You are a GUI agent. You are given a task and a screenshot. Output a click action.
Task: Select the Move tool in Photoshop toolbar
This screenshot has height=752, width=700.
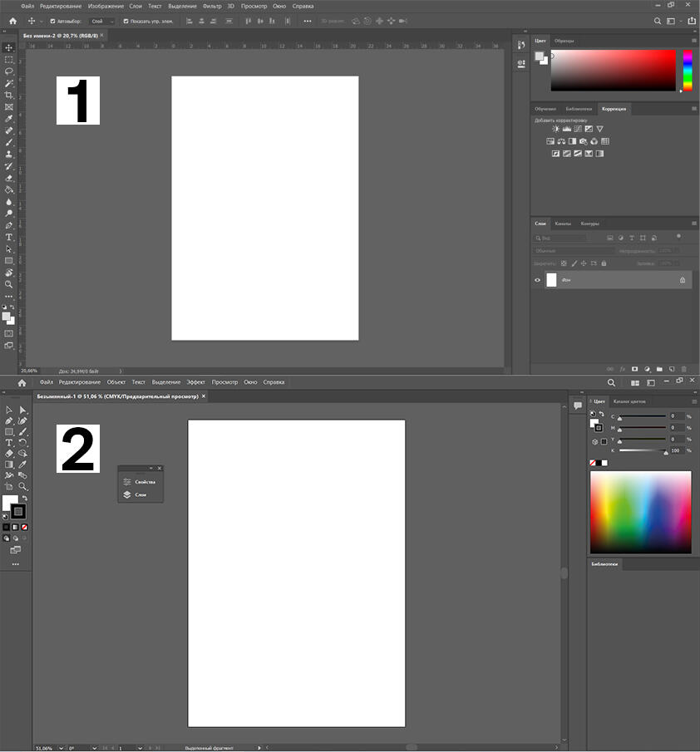coord(8,47)
